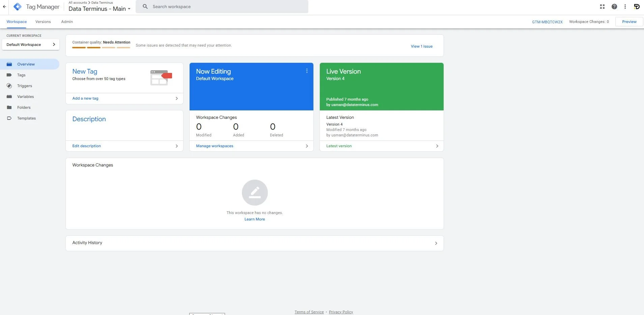644x315 pixels.
Task: Click the Latest version link
Action: pyautogui.click(x=339, y=146)
